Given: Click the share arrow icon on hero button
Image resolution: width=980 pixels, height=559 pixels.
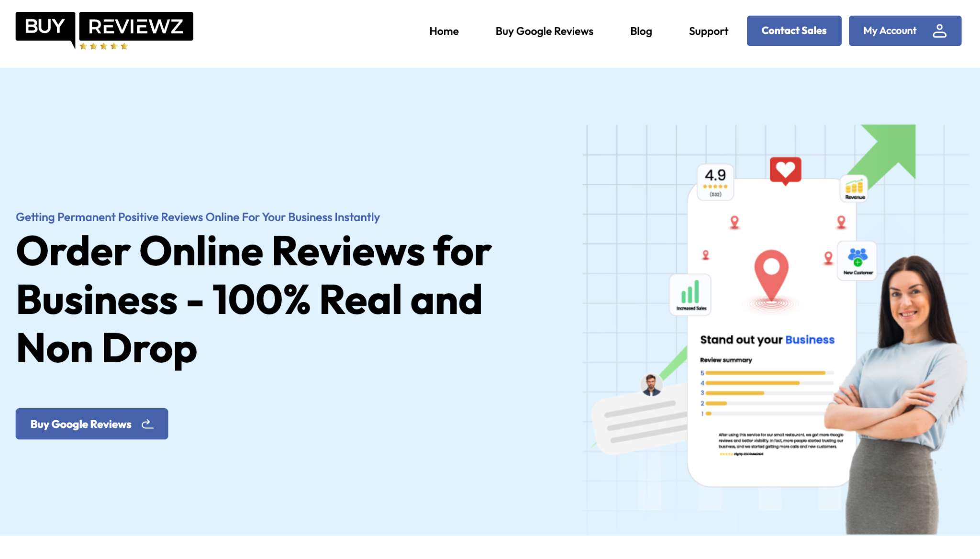Looking at the screenshot, I should point(147,424).
